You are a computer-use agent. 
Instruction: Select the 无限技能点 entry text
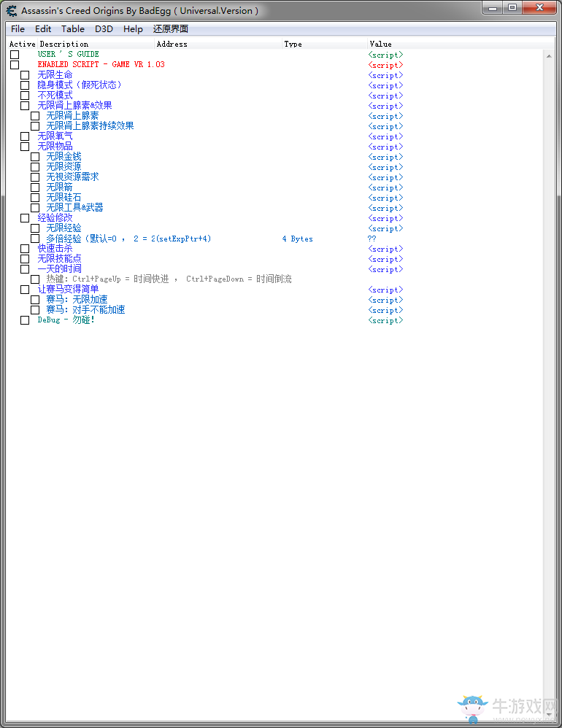tap(59, 259)
